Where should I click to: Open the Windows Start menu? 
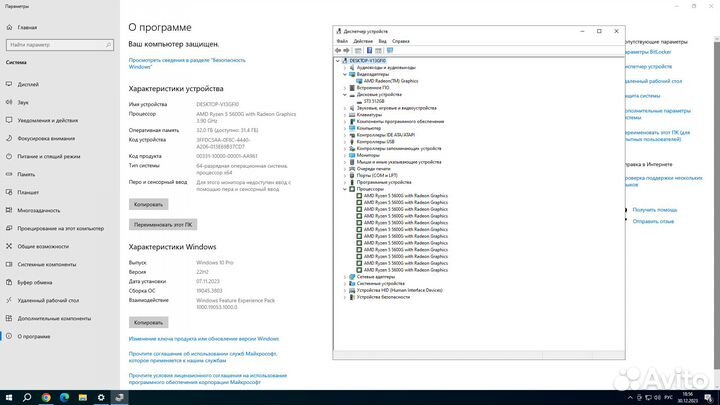(9, 398)
